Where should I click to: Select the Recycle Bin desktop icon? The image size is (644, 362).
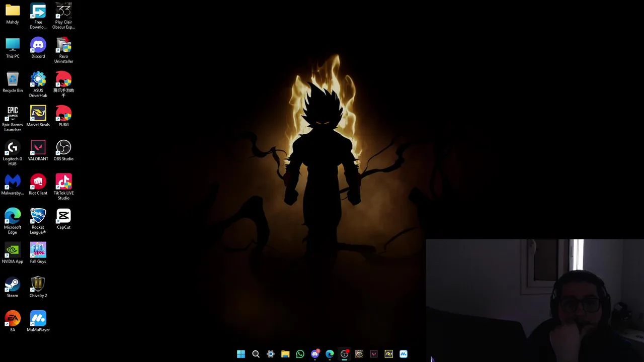point(13,82)
